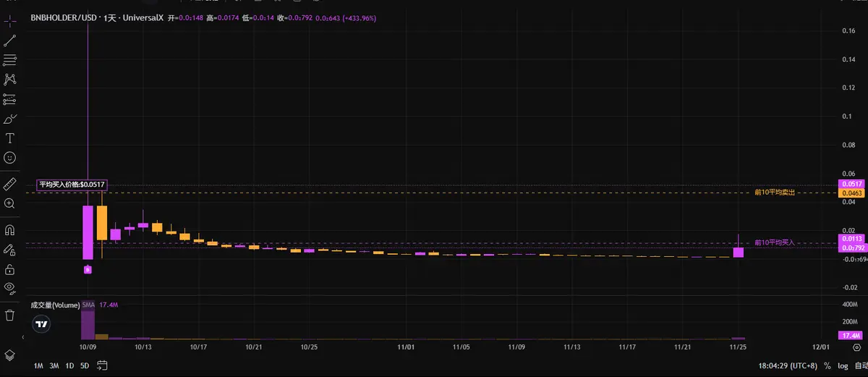Toggle percent scale mode
The image size is (868, 377).
827,366
